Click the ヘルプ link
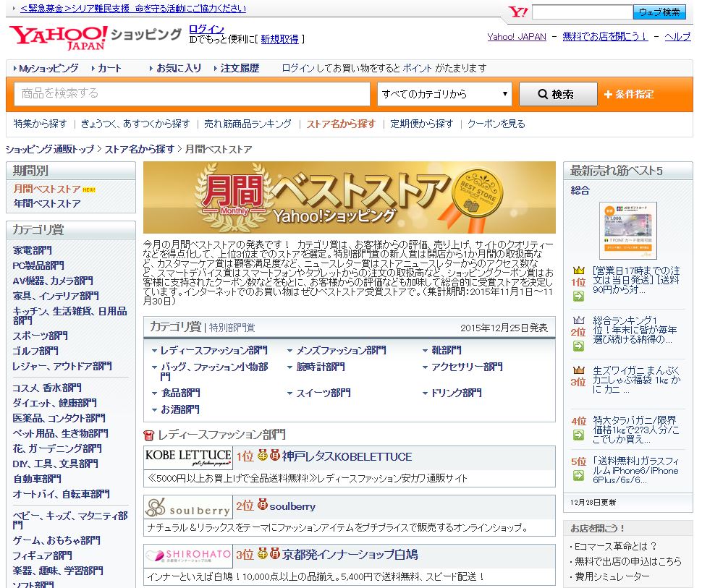This screenshot has width=702, height=588. tap(677, 37)
